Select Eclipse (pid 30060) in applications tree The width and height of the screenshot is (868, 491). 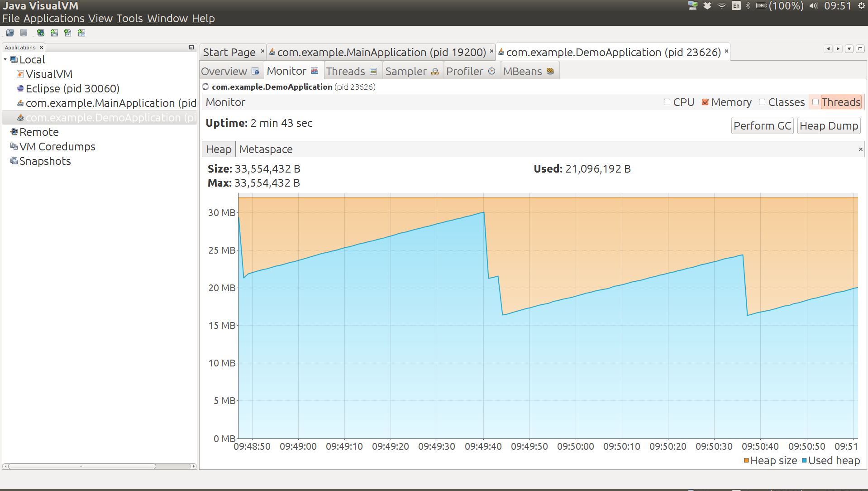click(x=72, y=89)
